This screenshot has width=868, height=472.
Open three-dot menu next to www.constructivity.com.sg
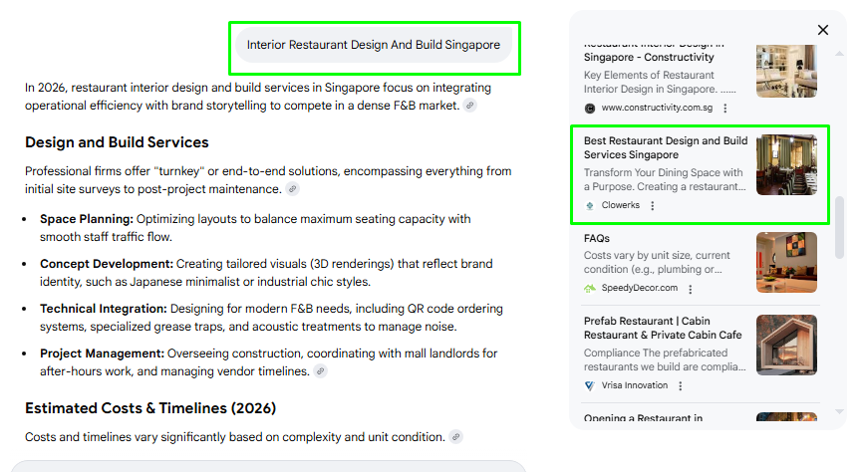coord(724,109)
